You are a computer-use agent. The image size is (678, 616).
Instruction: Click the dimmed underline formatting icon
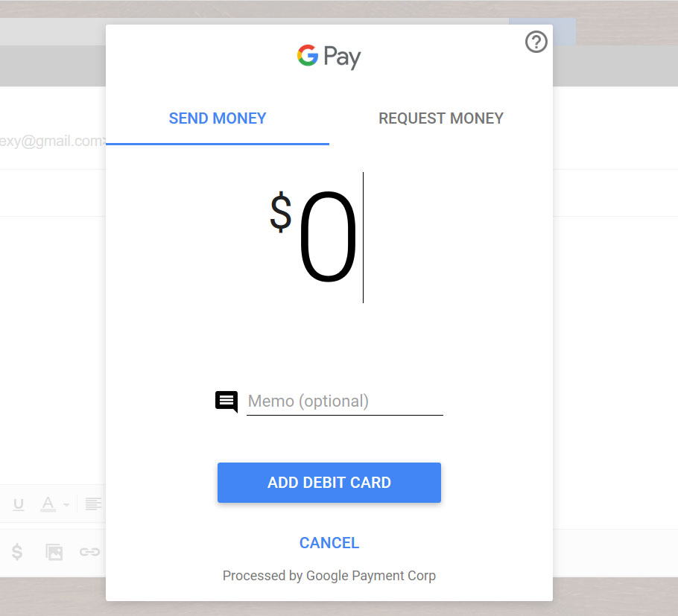(x=19, y=504)
